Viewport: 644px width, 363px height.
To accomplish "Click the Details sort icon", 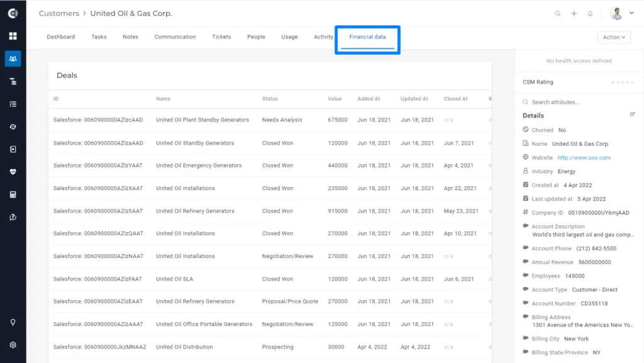I will [633, 114].
